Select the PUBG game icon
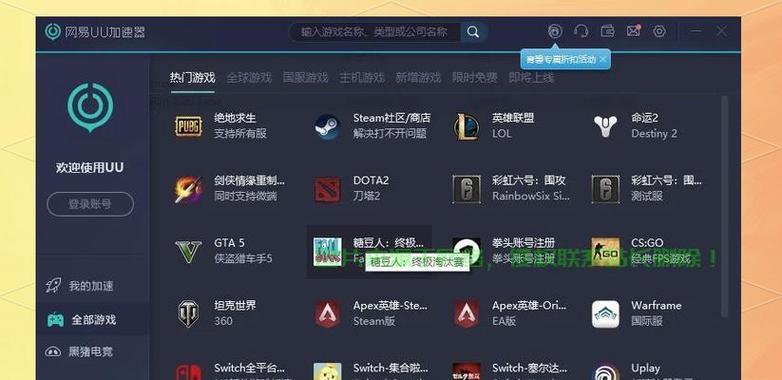782x380 pixels. tap(189, 126)
